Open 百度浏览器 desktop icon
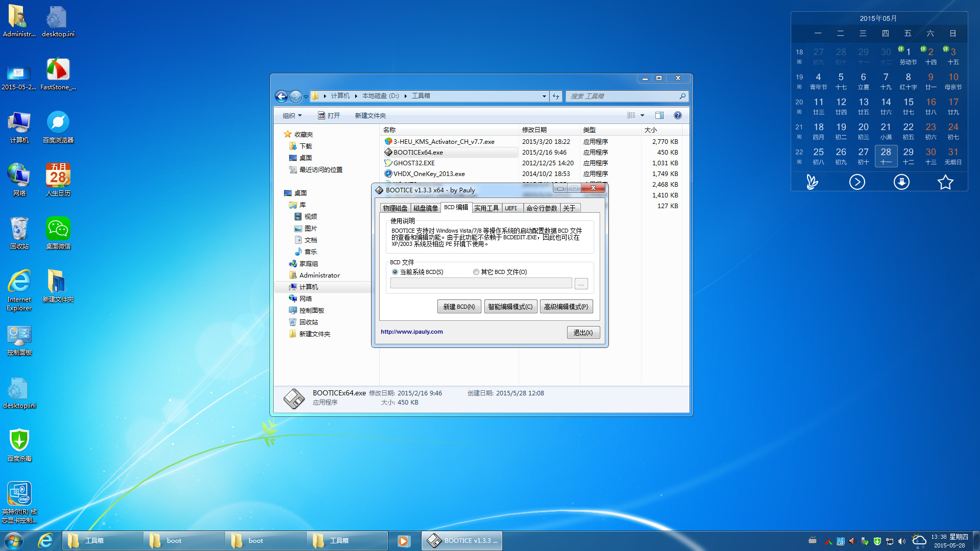The image size is (980, 551). coord(58,127)
